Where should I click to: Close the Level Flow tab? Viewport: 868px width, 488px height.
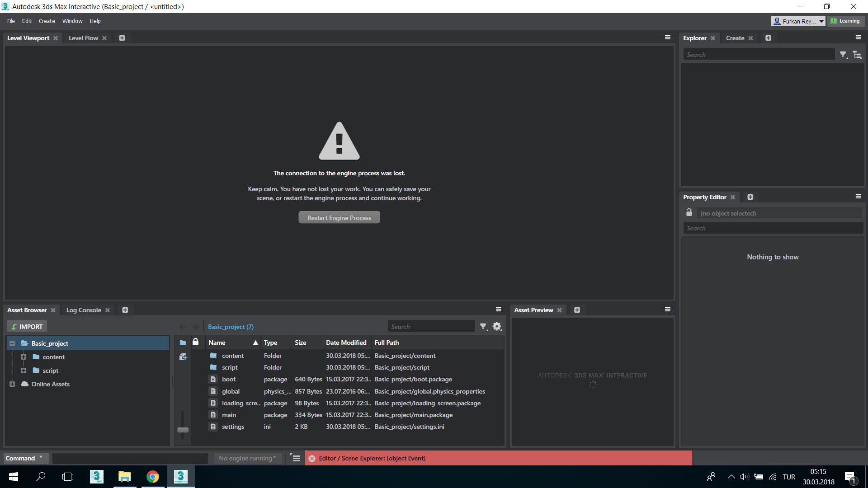[x=104, y=38]
